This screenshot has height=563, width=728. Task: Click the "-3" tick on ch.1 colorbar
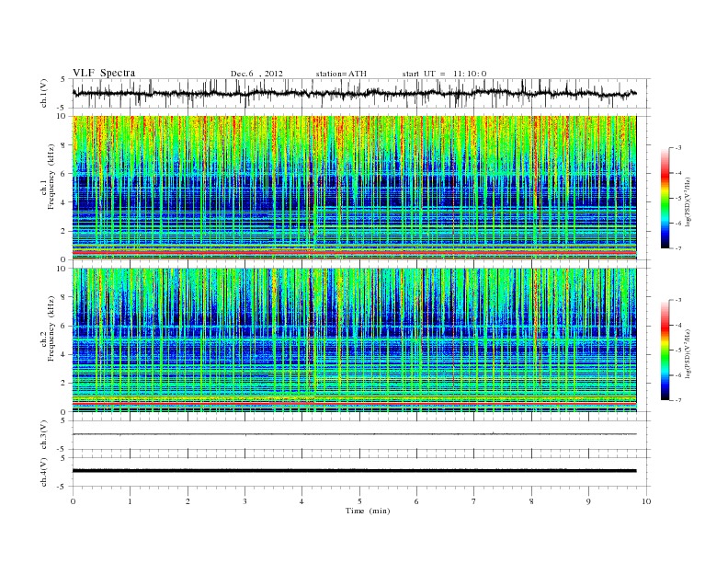pos(677,148)
